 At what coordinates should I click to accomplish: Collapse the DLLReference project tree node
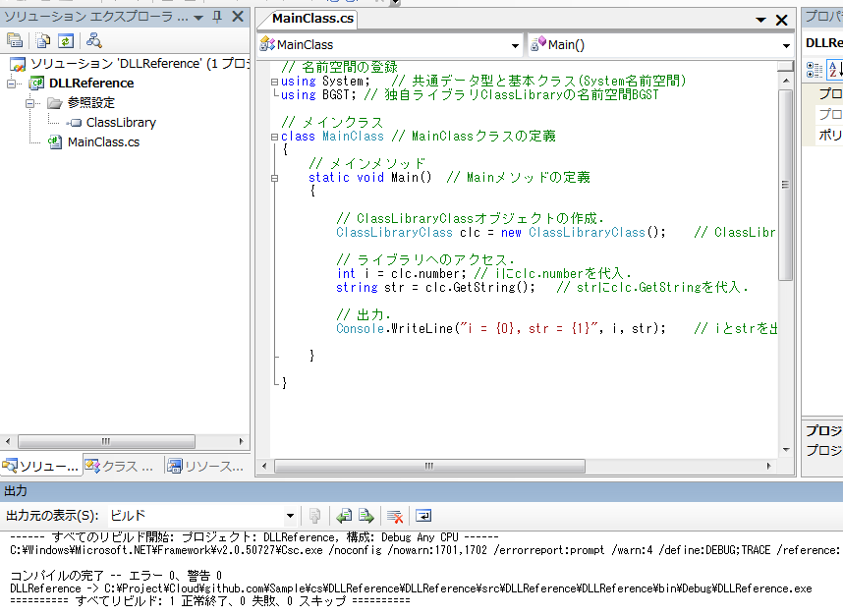11,84
